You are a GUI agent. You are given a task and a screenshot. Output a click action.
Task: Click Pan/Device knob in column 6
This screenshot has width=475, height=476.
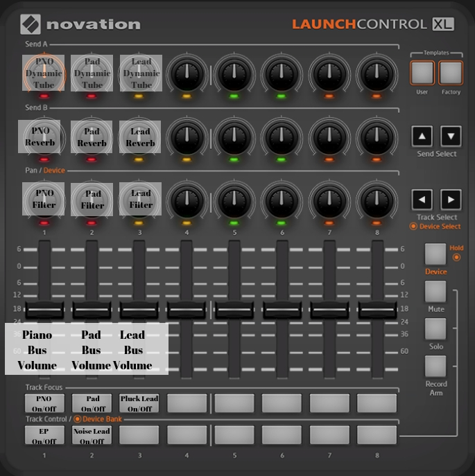click(x=282, y=201)
